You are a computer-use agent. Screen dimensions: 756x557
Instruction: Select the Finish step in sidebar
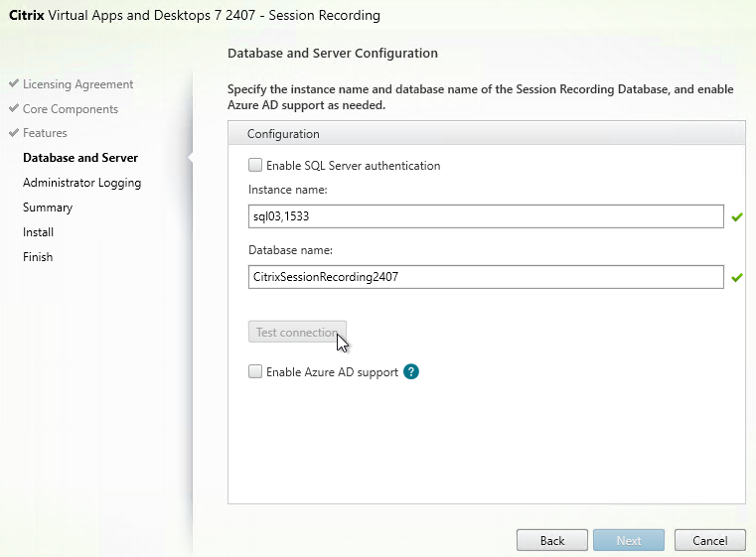38,257
